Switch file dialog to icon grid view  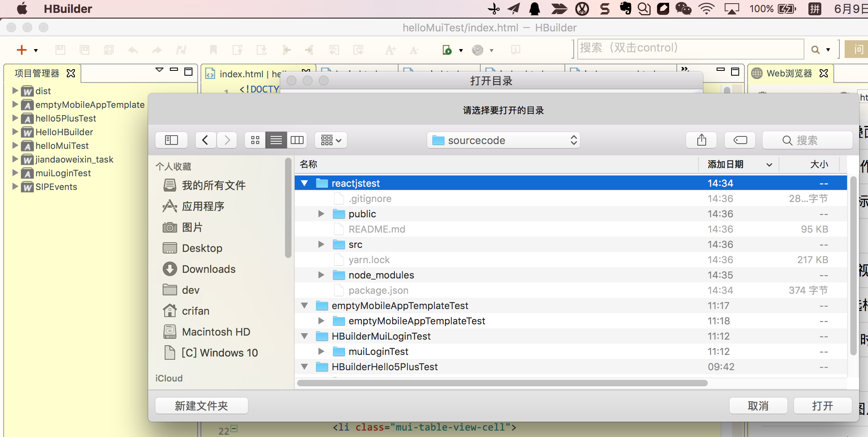point(255,140)
